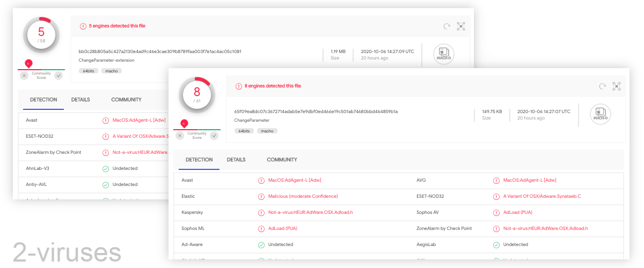Open COMMUNITY tab in back window
Image resolution: width=644 pixels, height=268 pixels.
click(126, 100)
